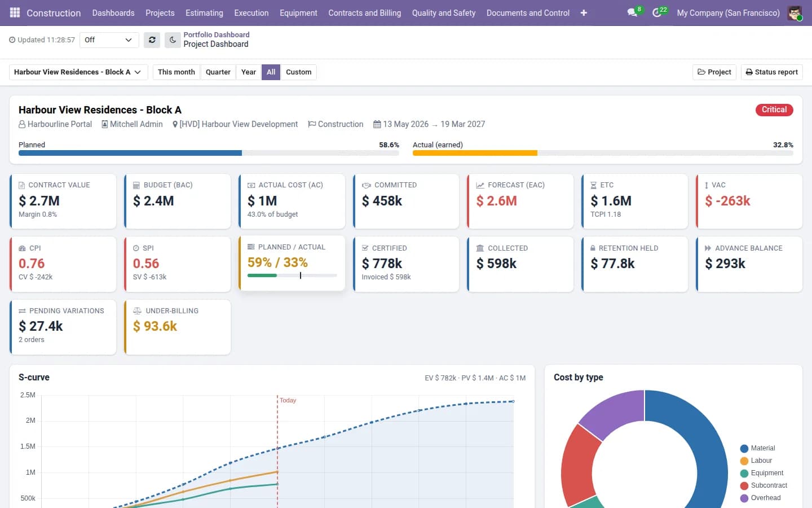Open the activities clock icon

click(x=656, y=12)
